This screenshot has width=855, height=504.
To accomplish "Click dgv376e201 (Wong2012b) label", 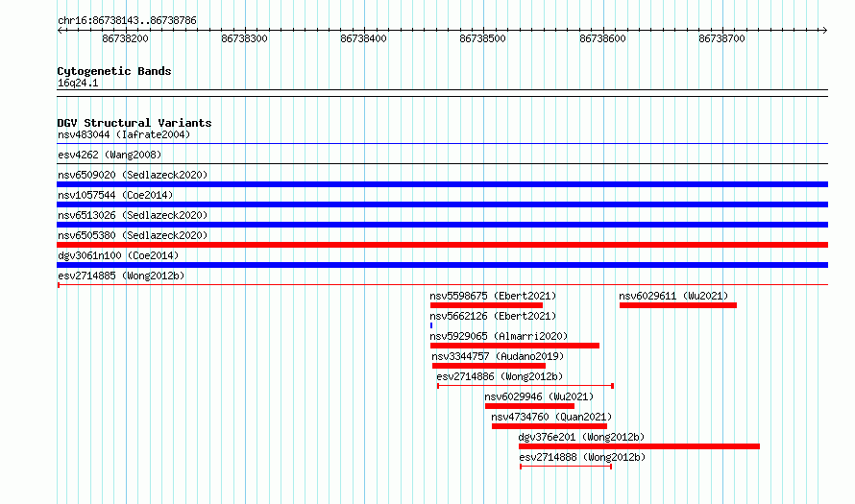I will point(581,437).
